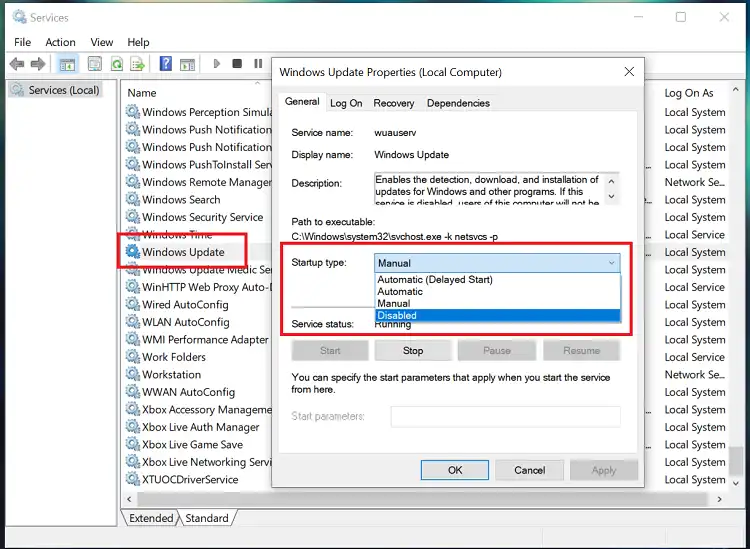Click the Startup type combo box
The height and width of the screenshot is (549, 750).
(x=497, y=263)
